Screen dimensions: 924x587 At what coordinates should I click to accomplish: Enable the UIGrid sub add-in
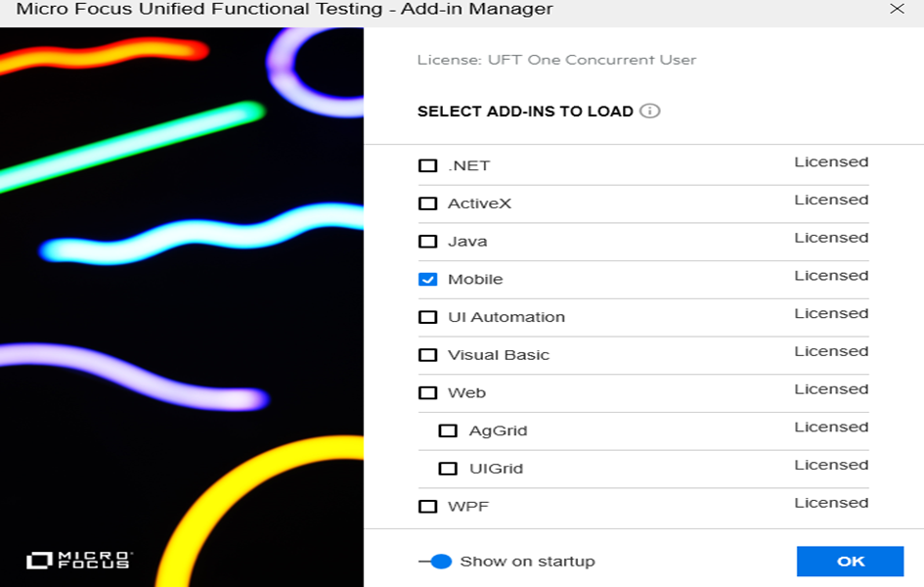[x=448, y=469]
